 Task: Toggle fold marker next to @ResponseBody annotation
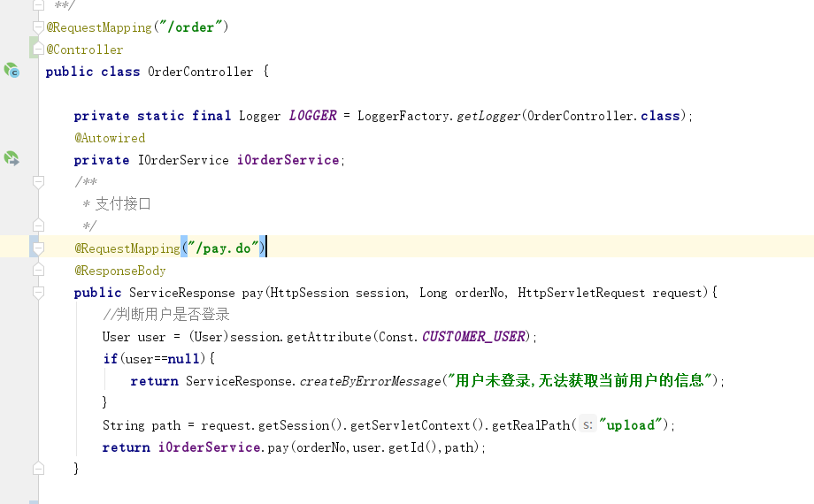38,271
